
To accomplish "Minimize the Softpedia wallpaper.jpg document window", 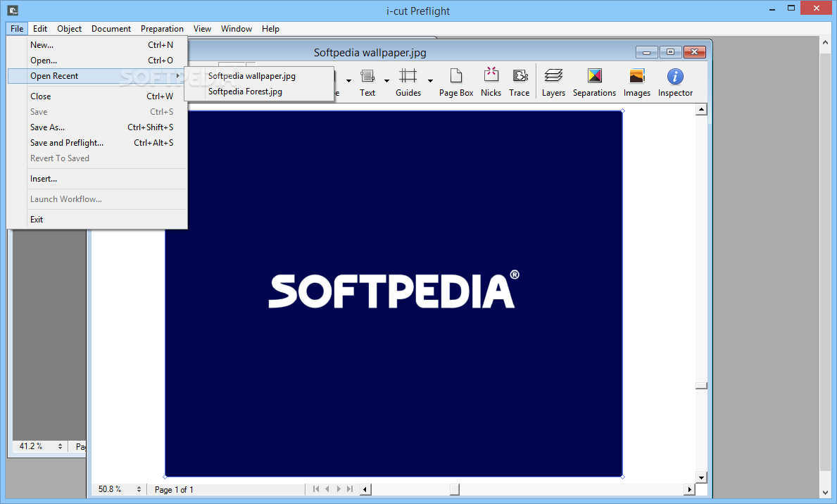I will 646,52.
